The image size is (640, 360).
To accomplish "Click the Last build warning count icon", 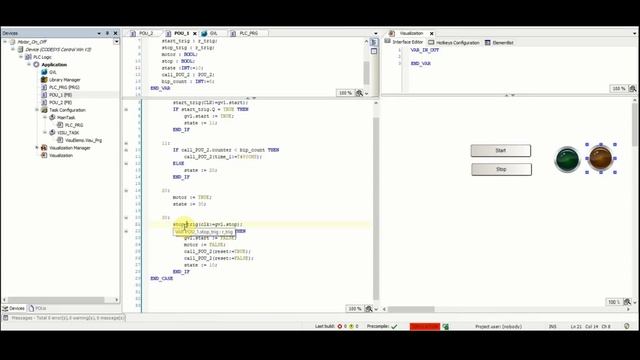I will point(351,327).
